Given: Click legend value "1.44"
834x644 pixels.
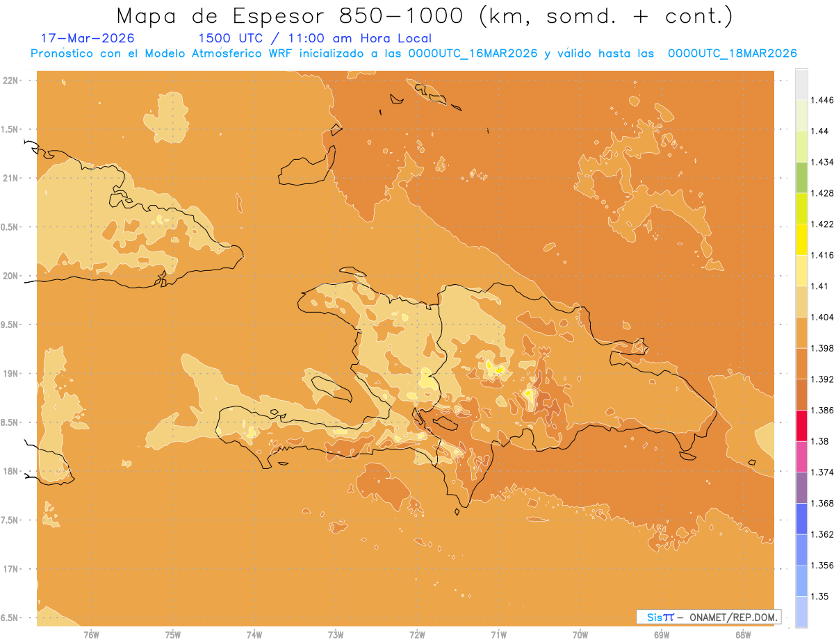Looking at the screenshot, I should click(820, 131).
